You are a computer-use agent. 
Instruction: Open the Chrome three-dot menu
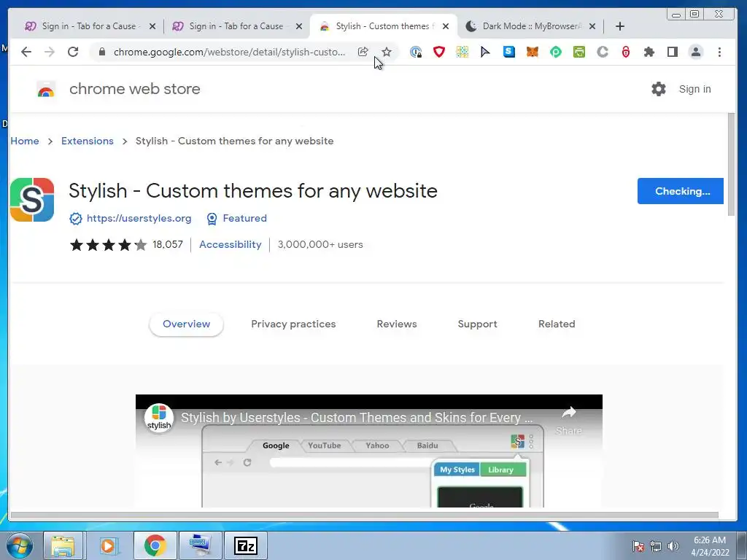tap(719, 52)
